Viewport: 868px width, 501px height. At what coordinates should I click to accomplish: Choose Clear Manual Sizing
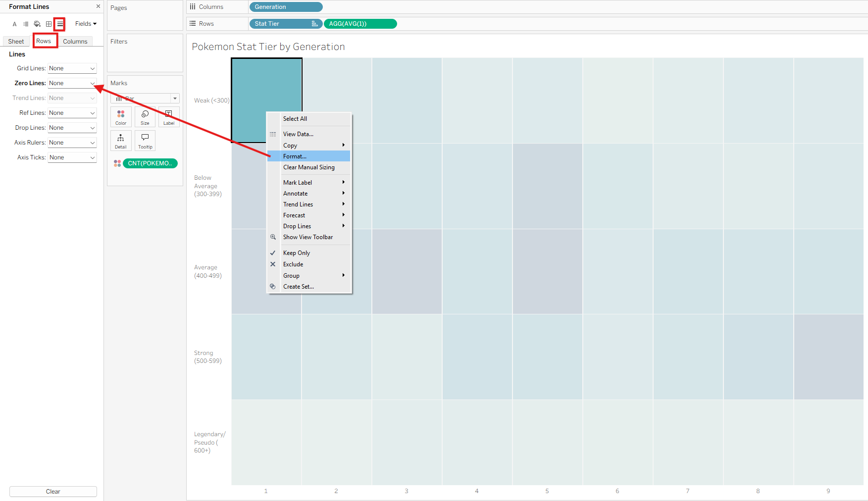click(x=309, y=167)
